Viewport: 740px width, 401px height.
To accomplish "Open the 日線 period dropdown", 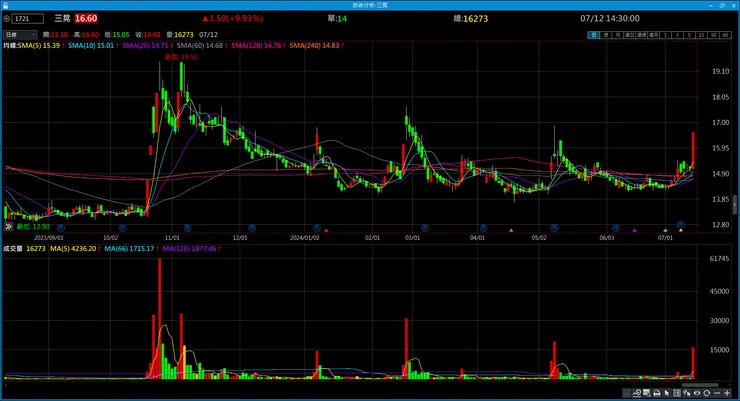I will click(20, 35).
